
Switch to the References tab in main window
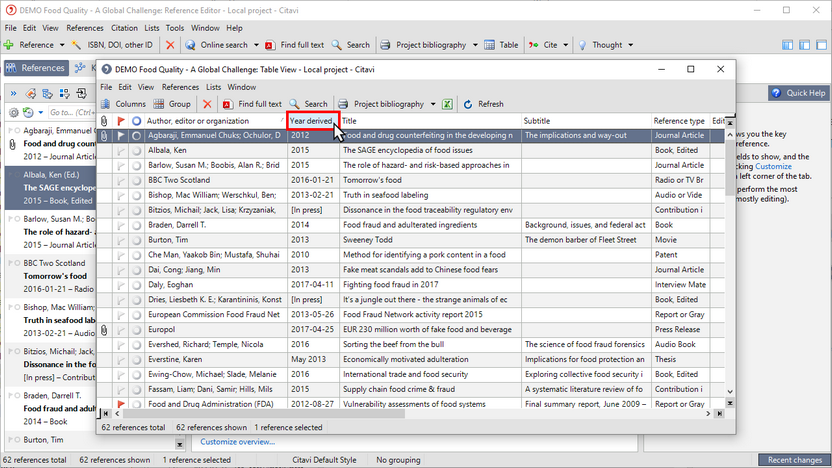pyautogui.click(x=36, y=68)
